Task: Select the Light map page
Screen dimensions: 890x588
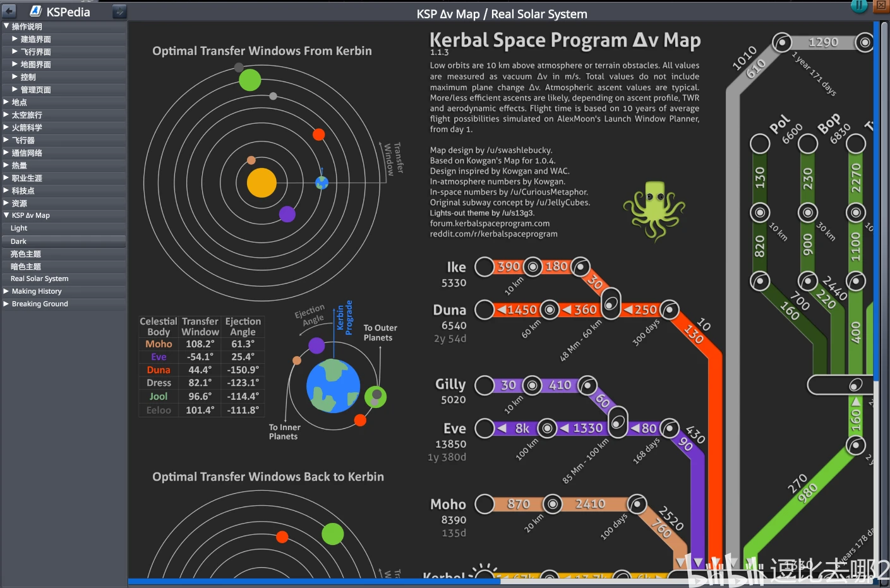Action: pyautogui.click(x=64, y=228)
